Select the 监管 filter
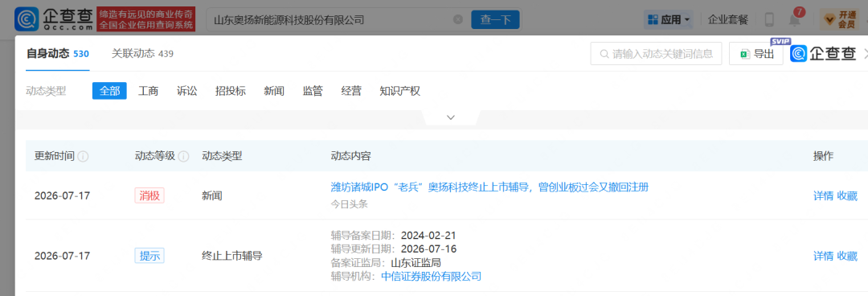Image resolution: width=868 pixels, height=296 pixels. (x=313, y=91)
